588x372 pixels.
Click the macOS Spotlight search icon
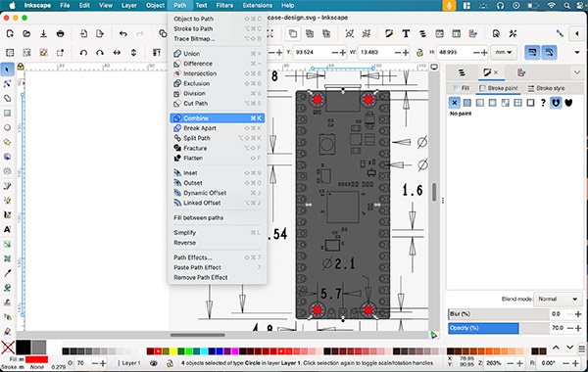coord(566,5)
